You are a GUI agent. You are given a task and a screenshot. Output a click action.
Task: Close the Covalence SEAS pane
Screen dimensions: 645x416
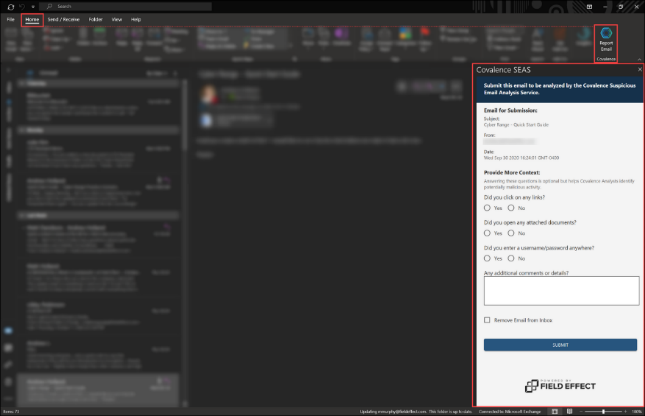pos(640,70)
